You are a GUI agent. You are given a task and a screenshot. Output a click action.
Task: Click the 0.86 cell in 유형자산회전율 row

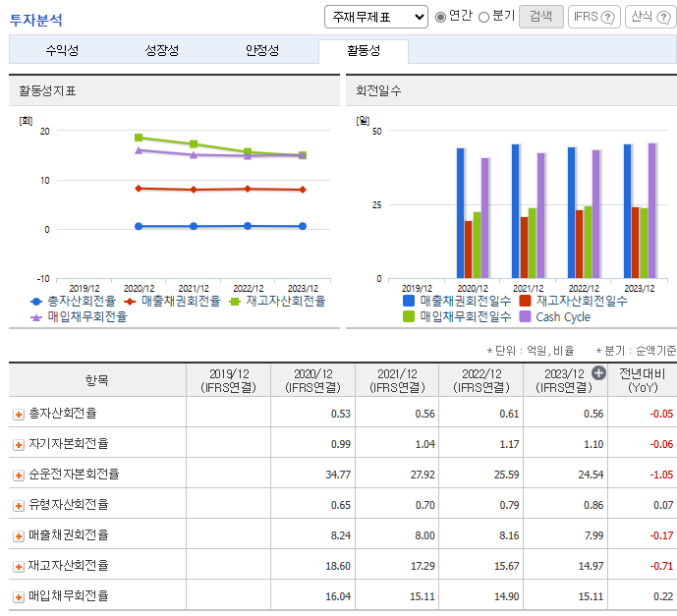tap(593, 505)
